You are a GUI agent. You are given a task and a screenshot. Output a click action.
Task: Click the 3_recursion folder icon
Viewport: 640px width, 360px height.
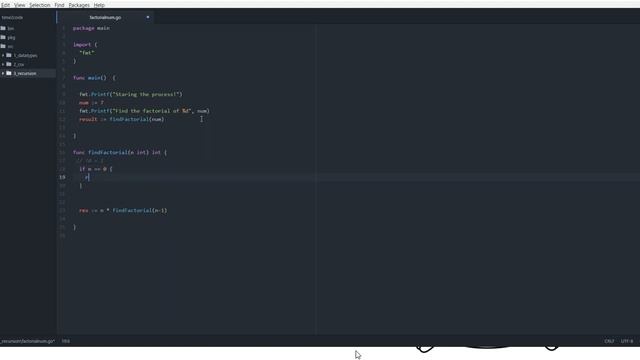[9, 73]
